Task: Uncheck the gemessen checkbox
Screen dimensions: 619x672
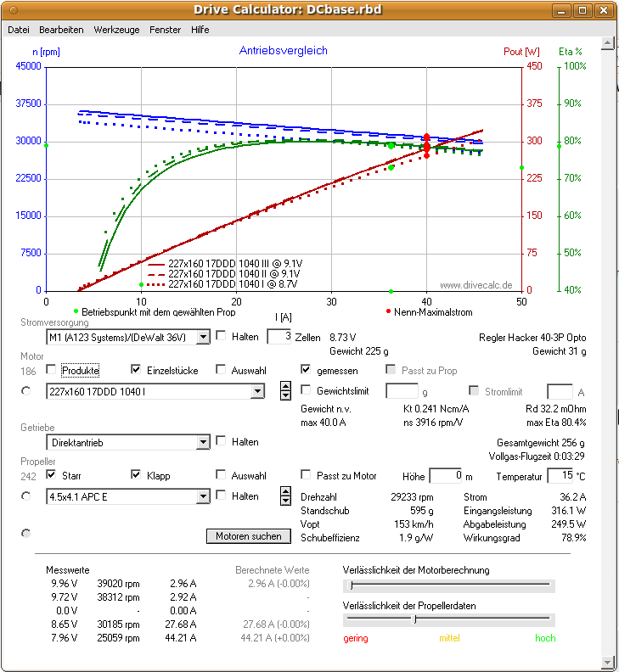Action: click(307, 370)
